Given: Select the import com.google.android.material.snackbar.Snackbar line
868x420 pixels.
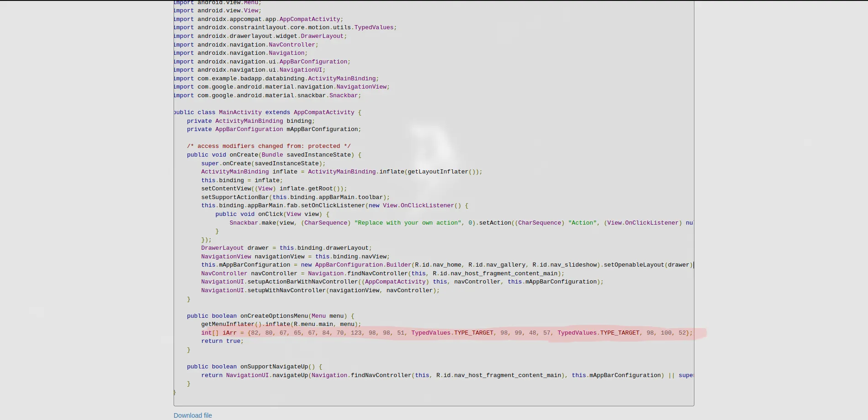Looking at the screenshot, I should [267, 95].
